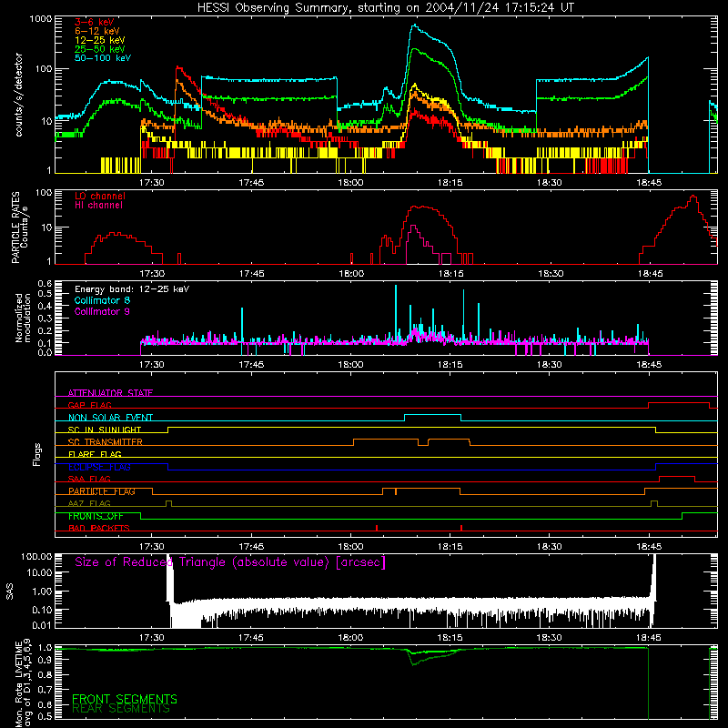728x728 pixels.
Task: Click the ATTENUATOR_STATE flag label
Action: [x=110, y=393]
